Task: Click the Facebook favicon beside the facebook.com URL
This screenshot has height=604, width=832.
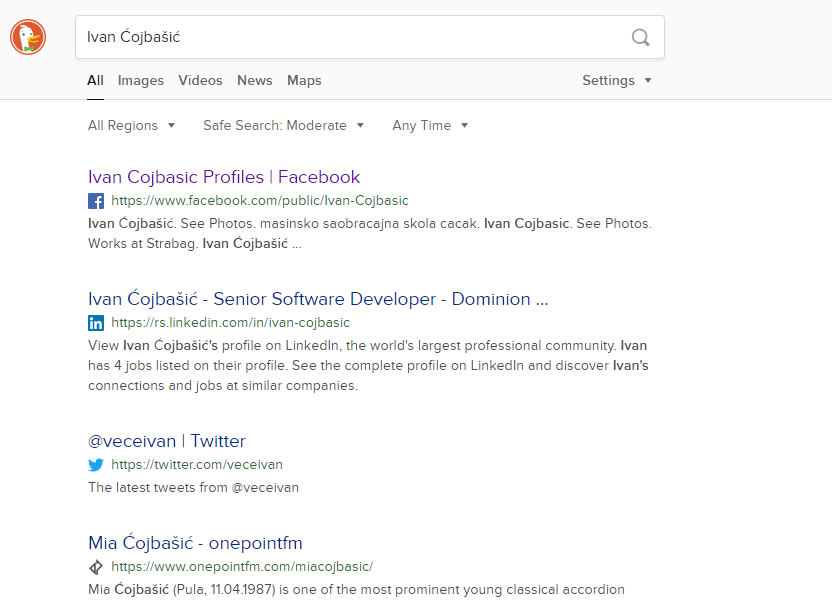Action: (96, 201)
